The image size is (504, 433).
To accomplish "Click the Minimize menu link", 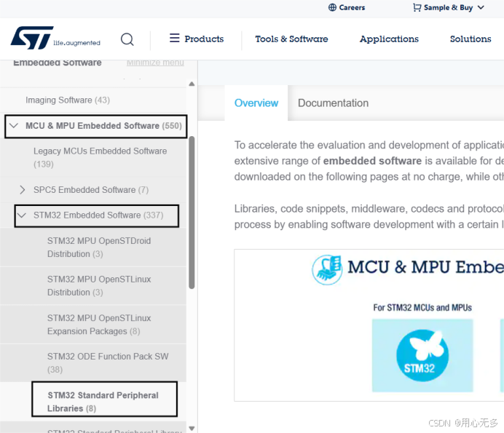I will coord(155,63).
